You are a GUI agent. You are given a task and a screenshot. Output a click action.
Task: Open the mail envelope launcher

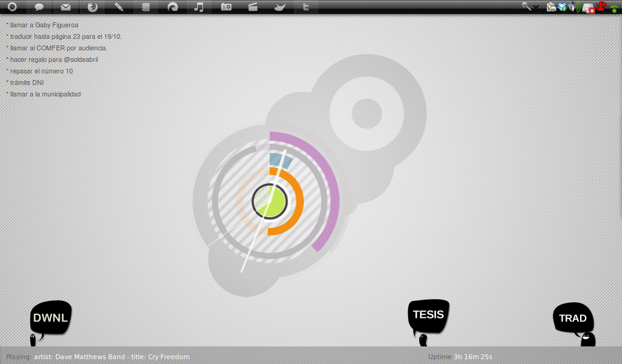pyautogui.click(x=66, y=7)
